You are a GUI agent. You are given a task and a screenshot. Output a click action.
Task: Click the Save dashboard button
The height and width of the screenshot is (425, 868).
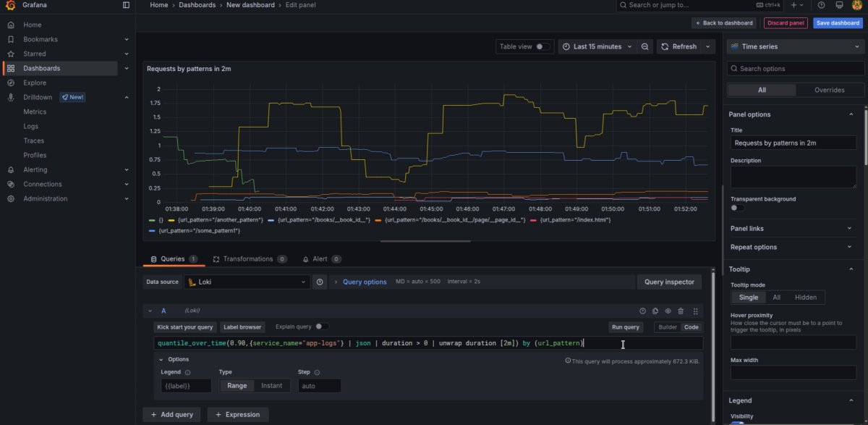pos(837,23)
